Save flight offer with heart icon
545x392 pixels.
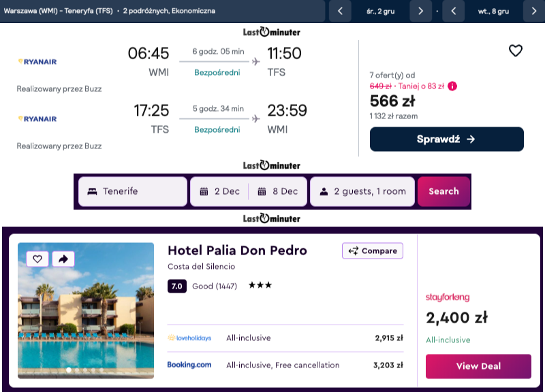[516, 50]
